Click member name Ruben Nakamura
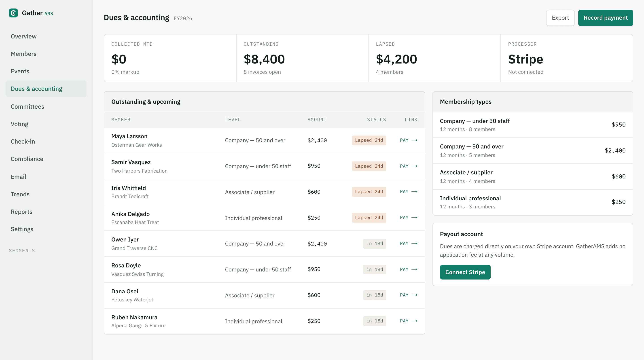Viewport: 644px width, 360px height. coord(134,317)
